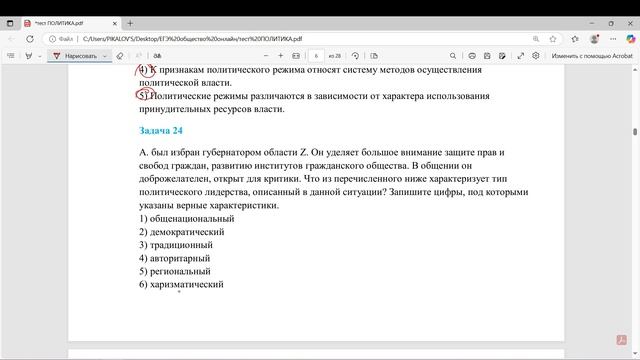Open the Favorites list
The width and height of the screenshot is (640, 360).
tap(575, 39)
